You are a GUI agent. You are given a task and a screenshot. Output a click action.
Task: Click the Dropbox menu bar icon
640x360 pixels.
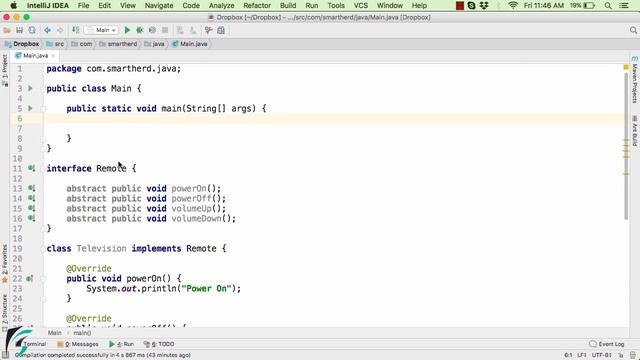[484, 5]
